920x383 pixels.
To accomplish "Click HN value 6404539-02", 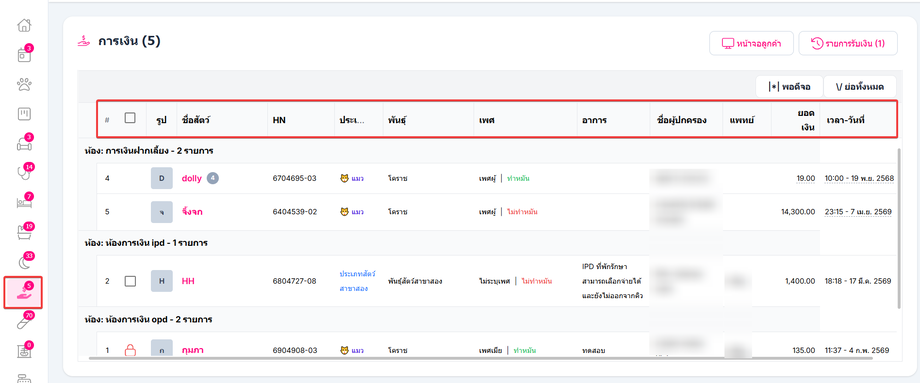I will (295, 212).
